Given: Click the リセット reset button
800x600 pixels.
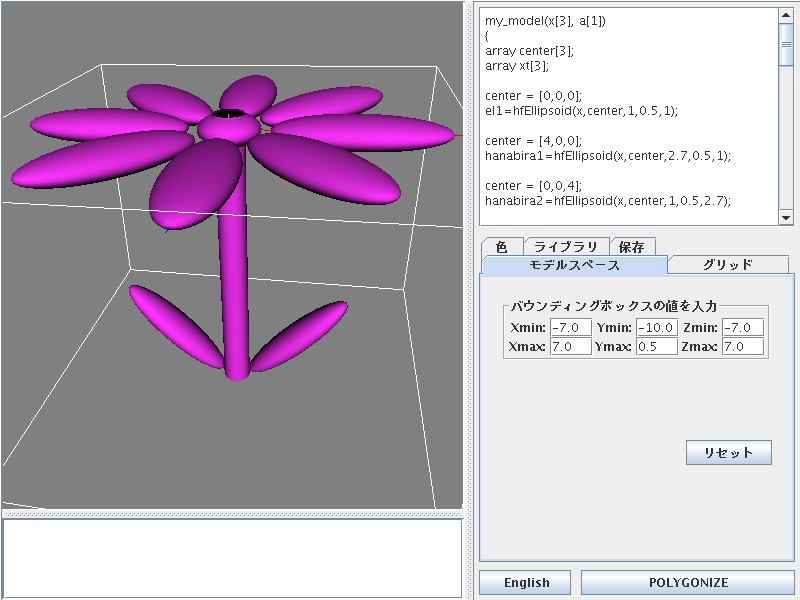Looking at the screenshot, I should pyautogui.click(x=729, y=453).
